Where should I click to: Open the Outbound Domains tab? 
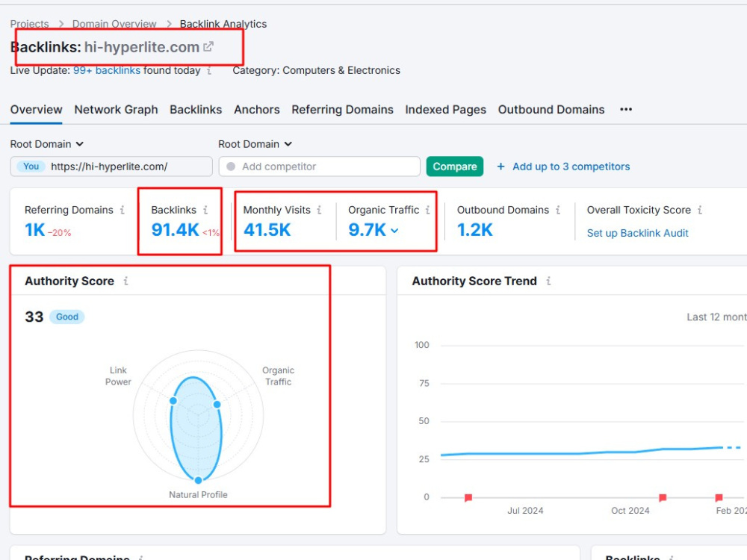551,110
